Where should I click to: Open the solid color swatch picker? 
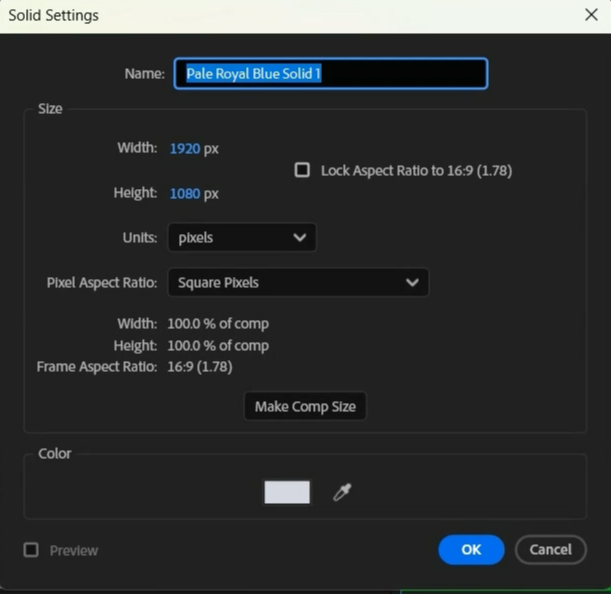[x=287, y=492]
